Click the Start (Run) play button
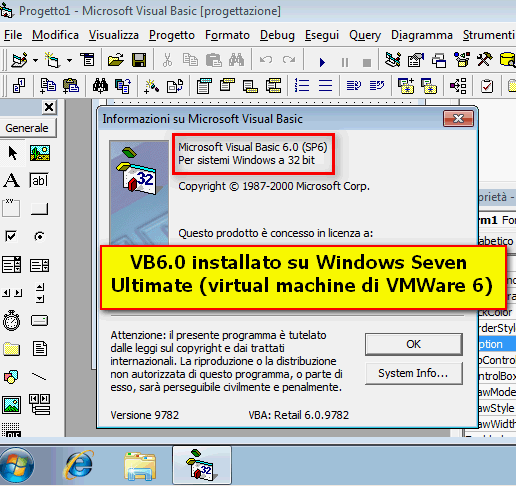The image size is (516, 486). tap(322, 62)
